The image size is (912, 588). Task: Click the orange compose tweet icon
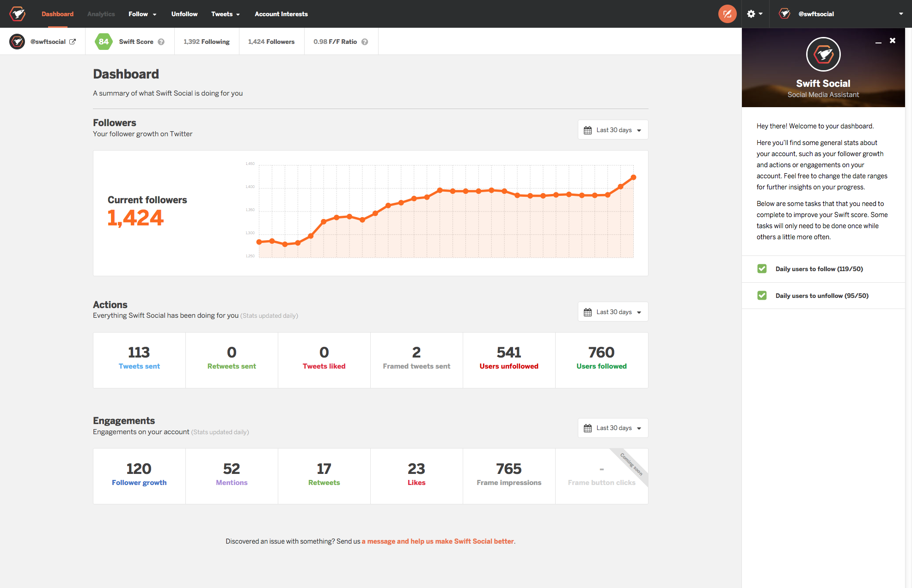click(727, 14)
